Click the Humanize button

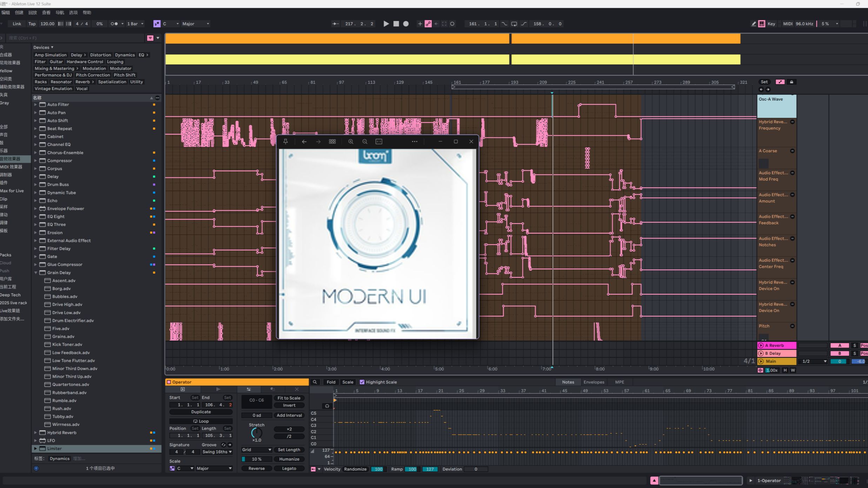[289, 459]
